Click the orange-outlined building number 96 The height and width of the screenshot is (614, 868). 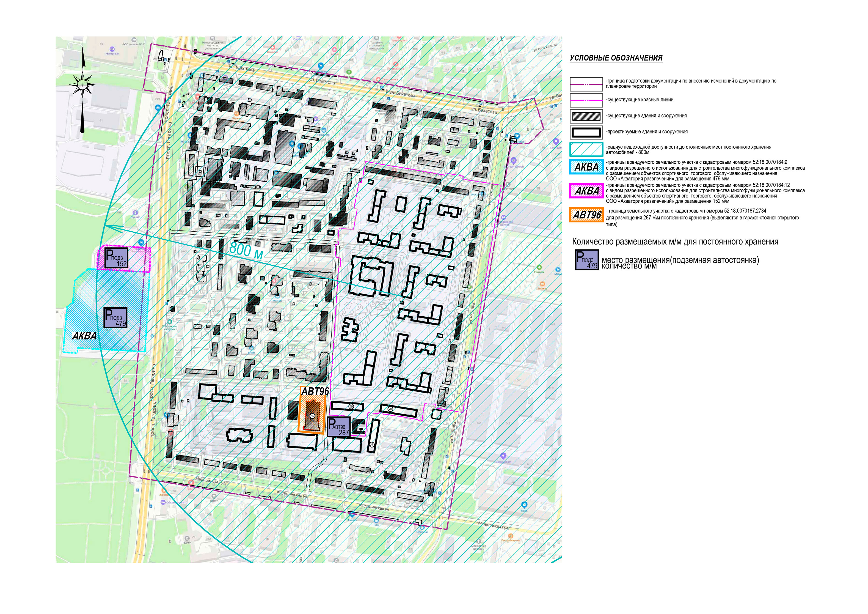point(312,416)
